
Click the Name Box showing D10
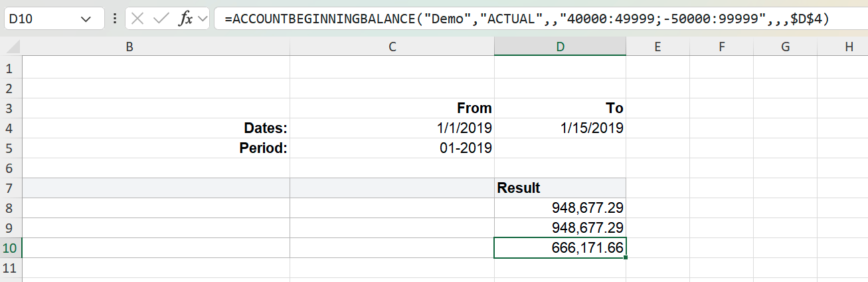click(53, 19)
